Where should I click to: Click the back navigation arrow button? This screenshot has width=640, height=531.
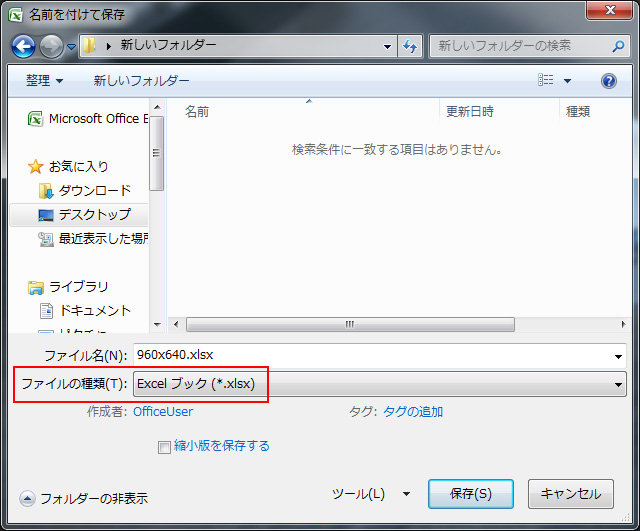(24, 46)
